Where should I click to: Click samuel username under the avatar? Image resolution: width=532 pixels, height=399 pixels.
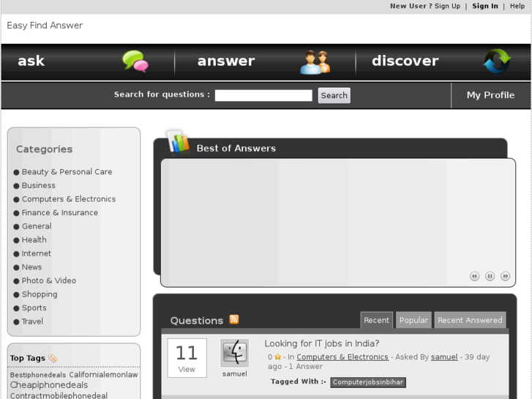click(x=234, y=374)
